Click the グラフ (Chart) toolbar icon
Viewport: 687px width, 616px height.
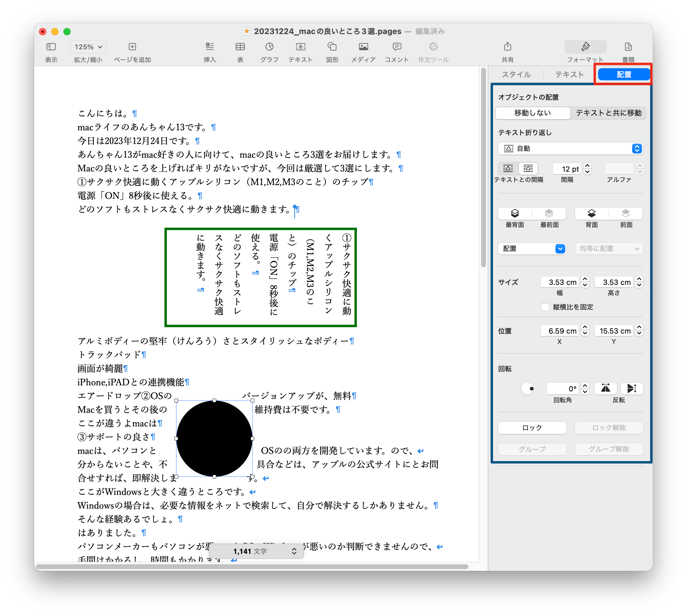tap(269, 47)
